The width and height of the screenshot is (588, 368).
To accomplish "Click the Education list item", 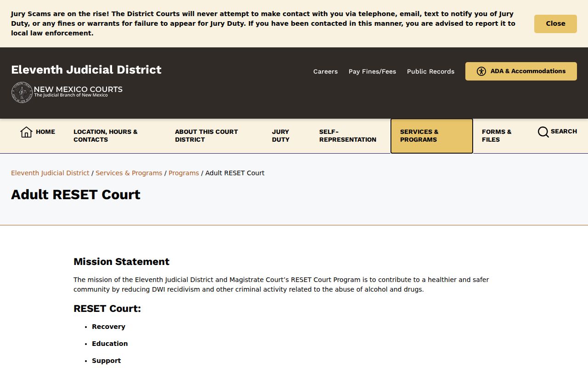I will coord(110,344).
